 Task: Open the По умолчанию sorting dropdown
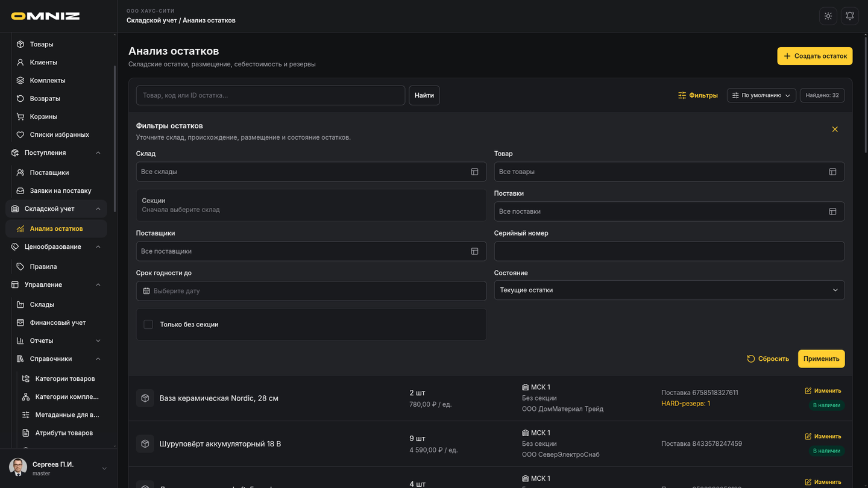pyautogui.click(x=761, y=95)
